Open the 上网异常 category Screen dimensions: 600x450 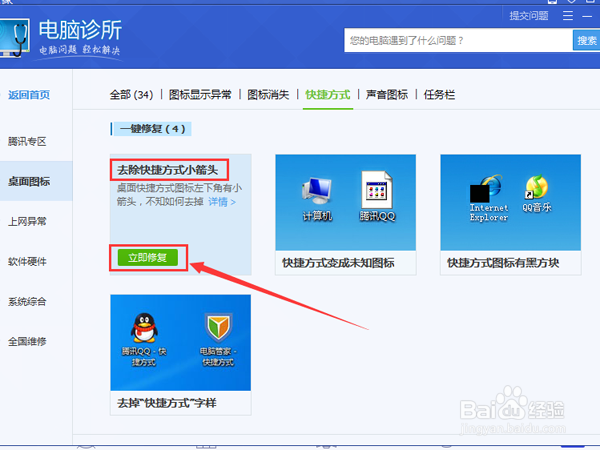(27, 222)
